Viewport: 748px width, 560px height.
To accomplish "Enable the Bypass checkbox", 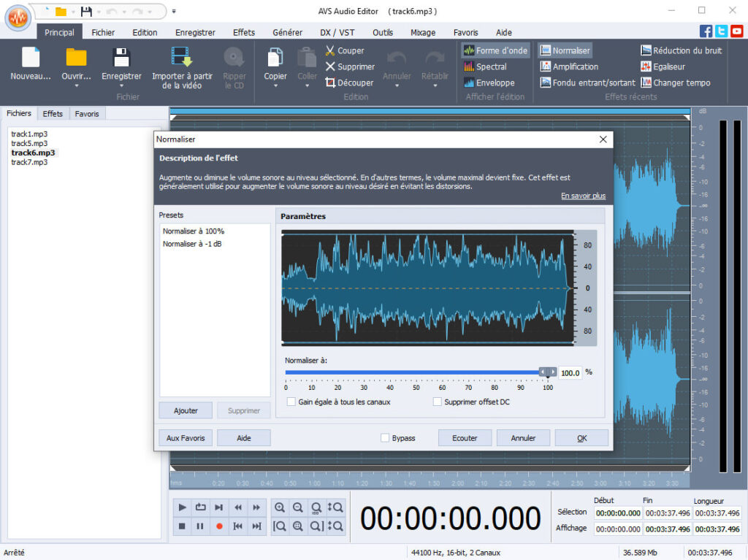I will 383,437.
